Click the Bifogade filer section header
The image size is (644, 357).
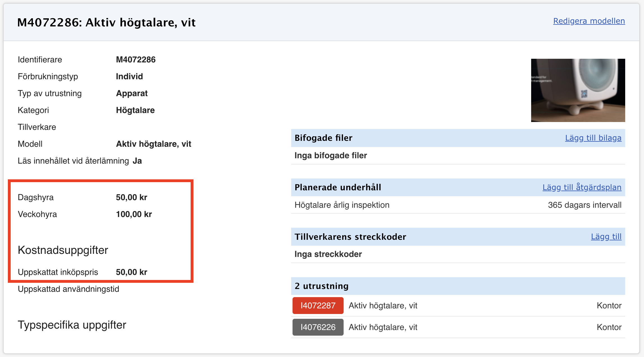(x=323, y=138)
